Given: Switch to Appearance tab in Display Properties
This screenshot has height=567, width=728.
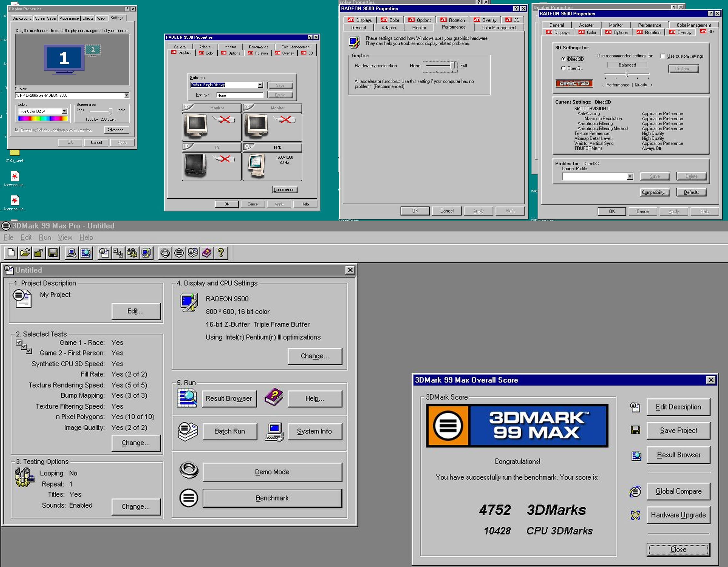Looking at the screenshot, I should click(69, 18).
